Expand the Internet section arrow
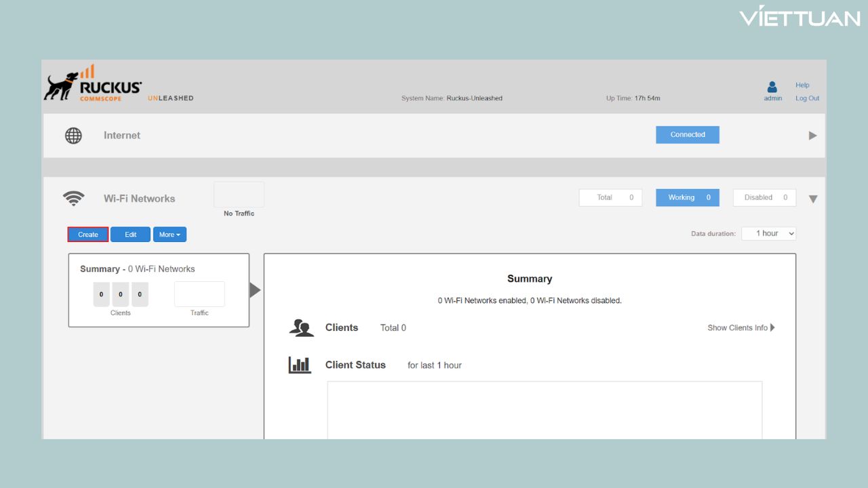 (812, 136)
